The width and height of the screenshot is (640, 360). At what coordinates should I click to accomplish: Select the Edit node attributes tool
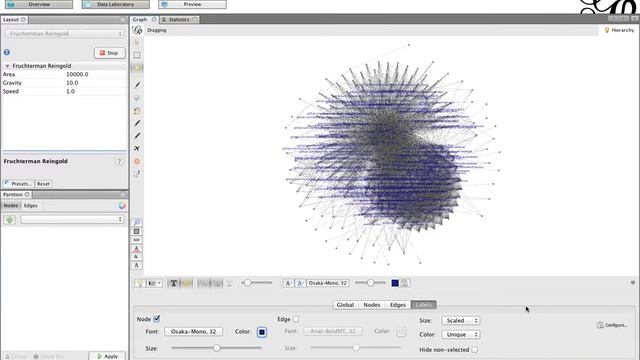(137, 174)
